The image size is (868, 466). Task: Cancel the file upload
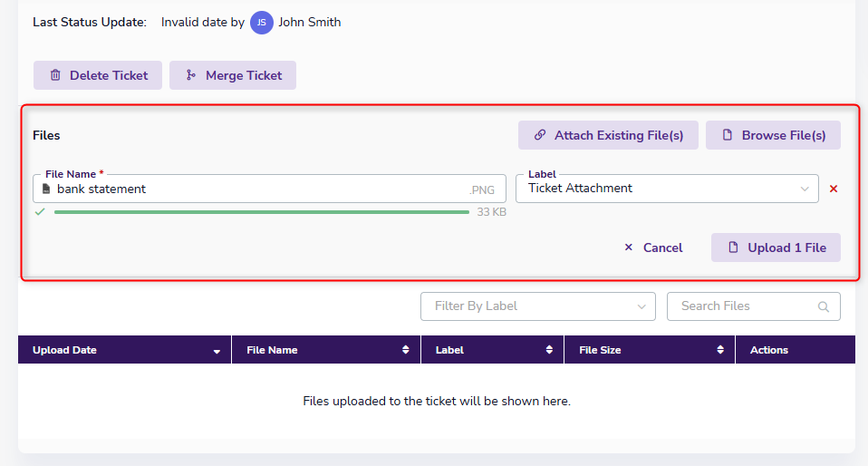[653, 248]
